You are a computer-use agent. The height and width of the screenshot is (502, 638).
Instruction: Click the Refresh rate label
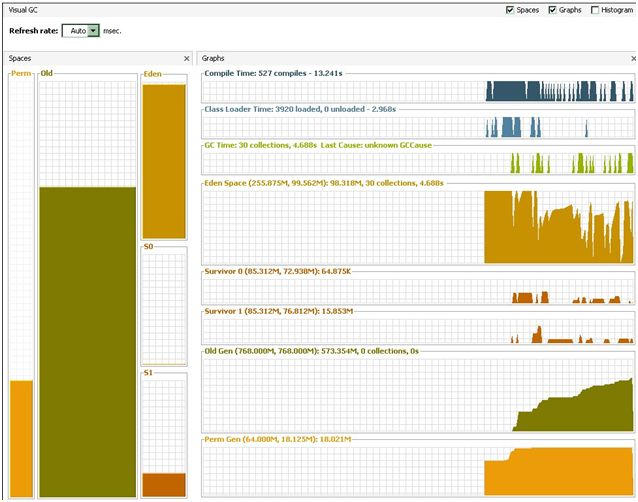coord(34,31)
